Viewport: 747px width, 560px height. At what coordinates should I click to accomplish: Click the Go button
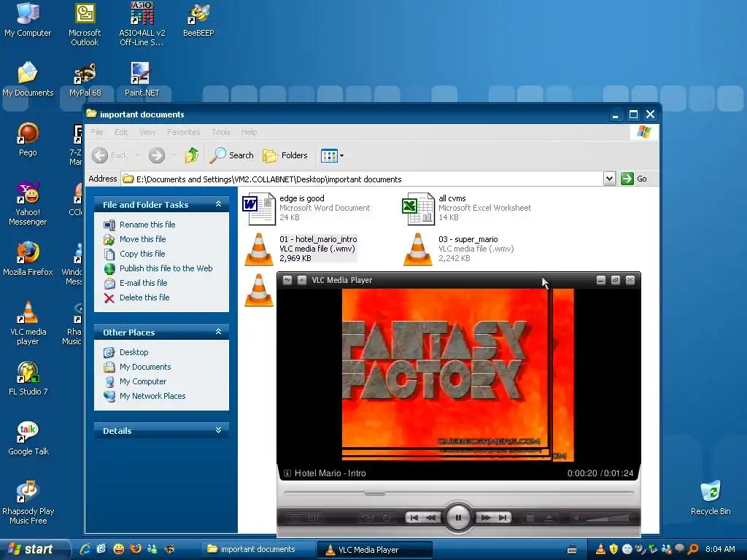point(634,179)
